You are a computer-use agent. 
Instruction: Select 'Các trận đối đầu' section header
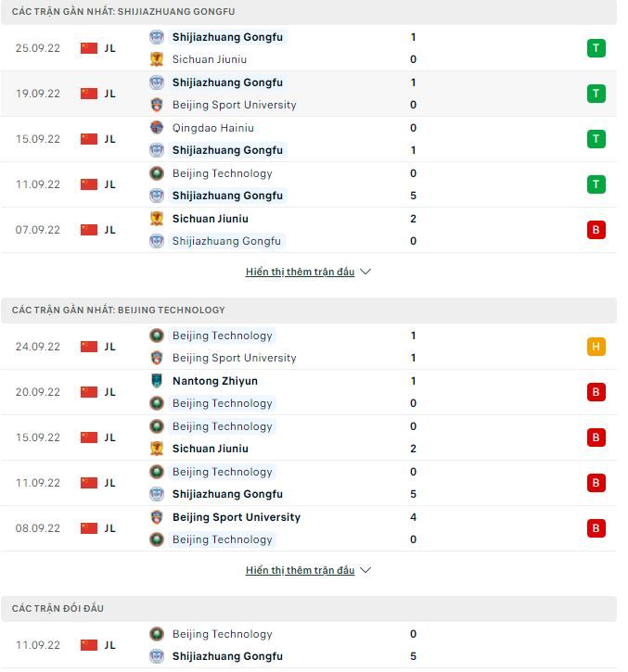(x=58, y=608)
